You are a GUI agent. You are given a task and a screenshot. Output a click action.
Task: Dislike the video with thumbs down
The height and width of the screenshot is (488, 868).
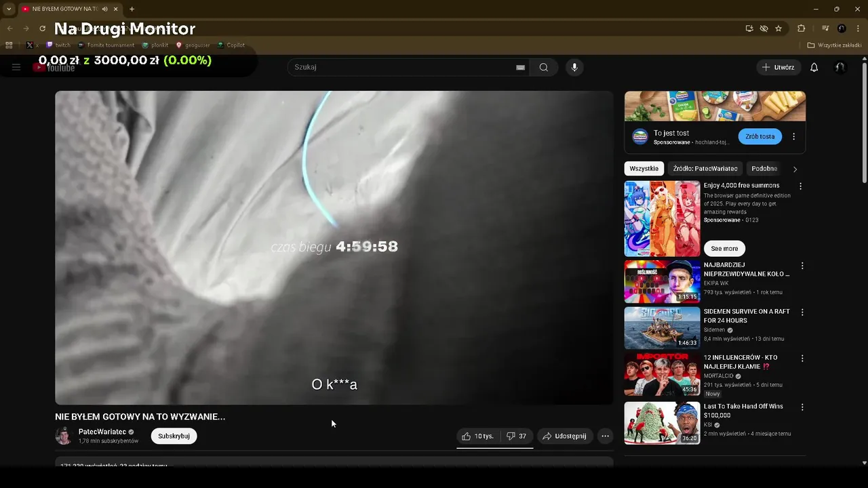[x=517, y=436]
